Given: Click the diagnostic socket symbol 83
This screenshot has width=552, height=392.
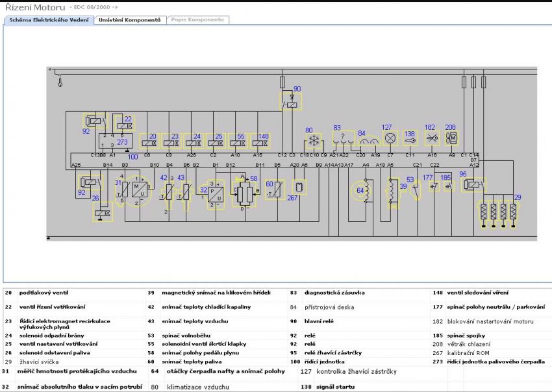Looking at the screenshot, I should pos(342,139).
